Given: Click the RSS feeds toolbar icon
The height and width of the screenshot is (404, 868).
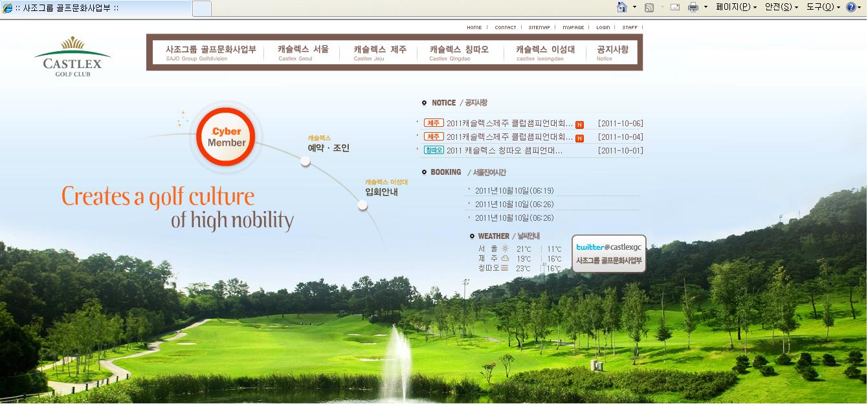Looking at the screenshot, I should pos(649,7).
